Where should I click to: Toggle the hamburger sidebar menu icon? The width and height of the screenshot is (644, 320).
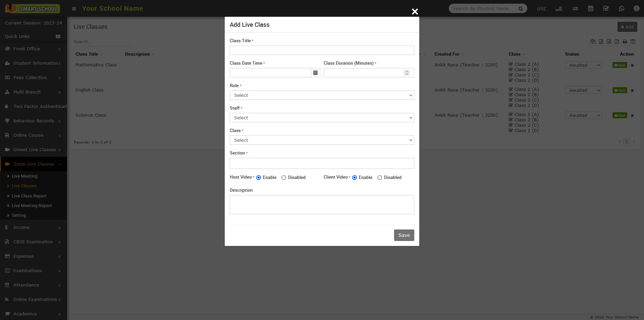pyautogui.click(x=74, y=9)
